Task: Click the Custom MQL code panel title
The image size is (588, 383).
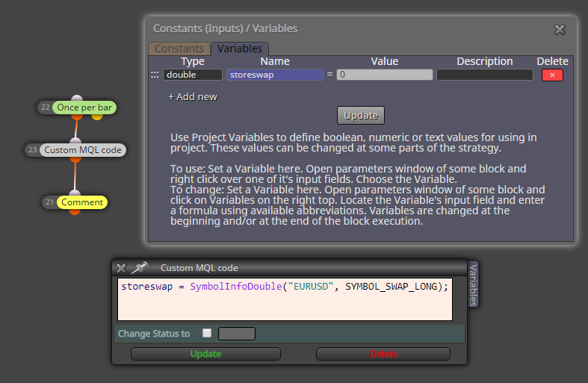Action: pos(199,268)
